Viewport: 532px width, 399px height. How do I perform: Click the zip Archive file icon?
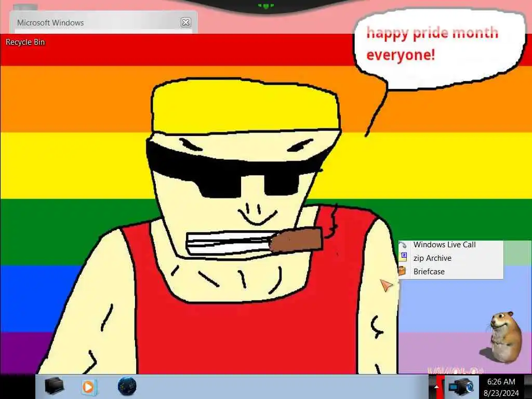tap(403, 257)
